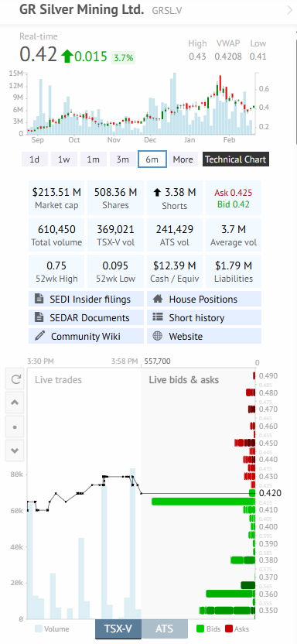Click the light blue Volume legend swatch
Screen dimensions: 297x644
point(39,629)
